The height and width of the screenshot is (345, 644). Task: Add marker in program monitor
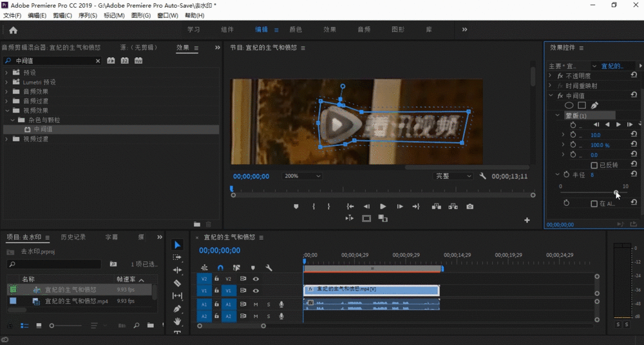point(296,207)
